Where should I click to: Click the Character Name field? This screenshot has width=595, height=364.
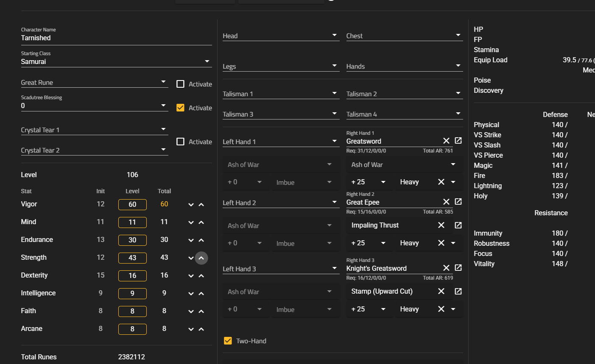116,38
